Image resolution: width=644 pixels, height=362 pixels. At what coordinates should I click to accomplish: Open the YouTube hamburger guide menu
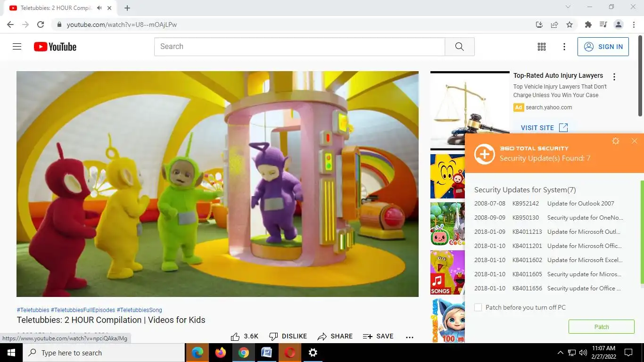coord(17,47)
